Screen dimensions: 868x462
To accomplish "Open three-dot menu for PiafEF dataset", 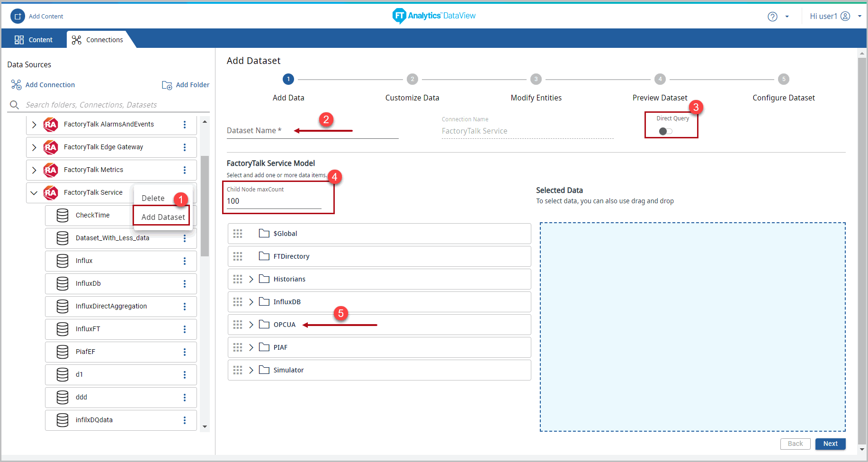I will (x=185, y=352).
